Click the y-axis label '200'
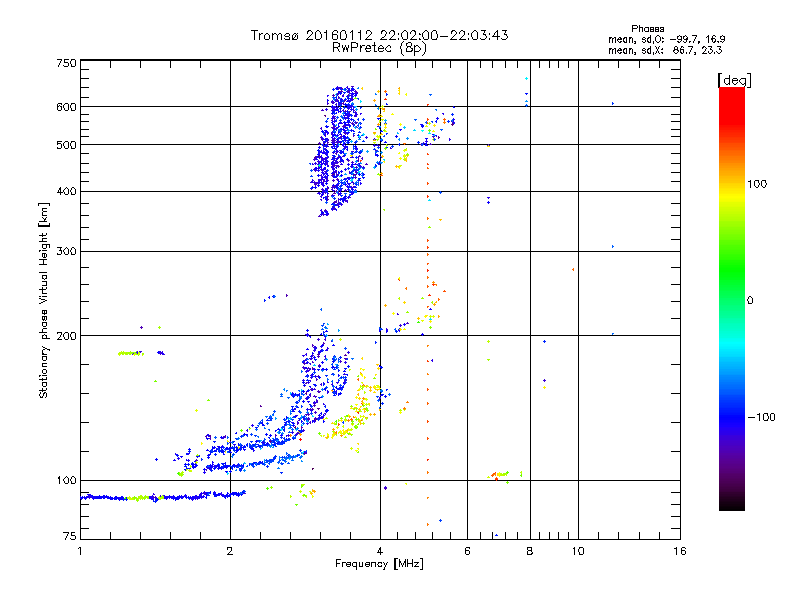 click(x=66, y=336)
